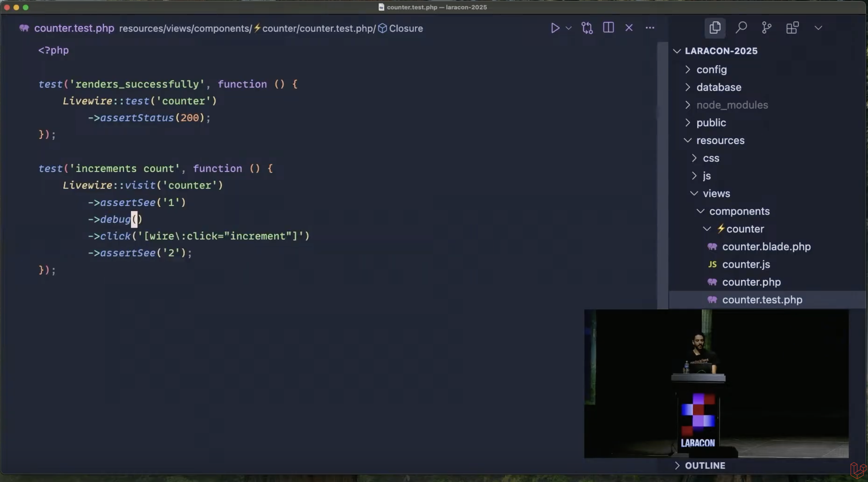The image size is (868, 482).
Task: Click the elephant PHP icon in tab
Action: click(x=24, y=28)
